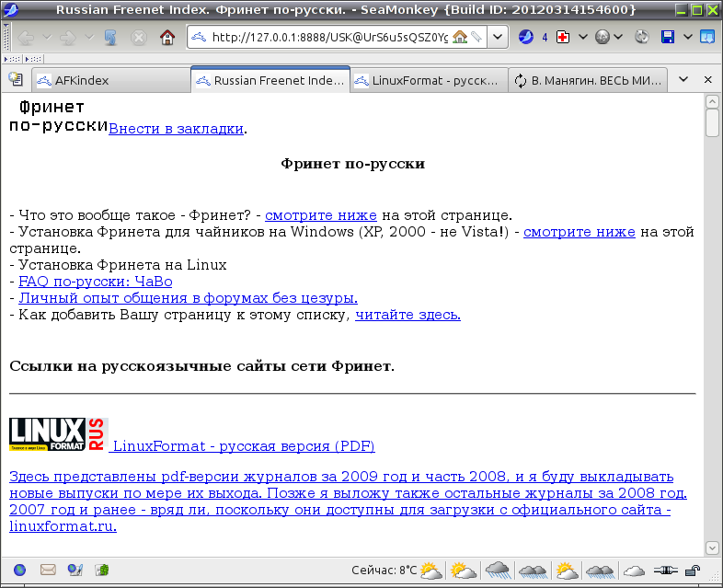
Task: Go to the Home page
Action: pos(167,38)
